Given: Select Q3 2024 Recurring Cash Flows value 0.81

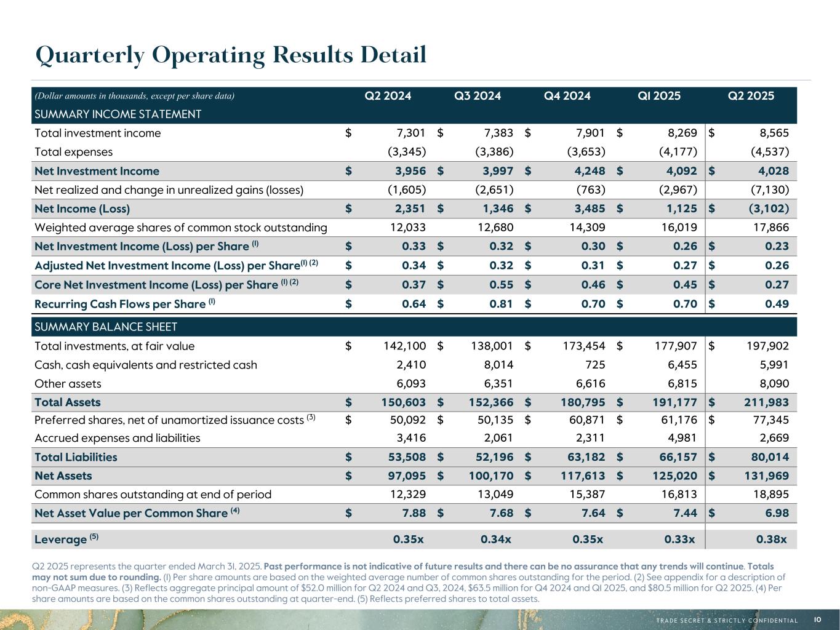Looking at the screenshot, I should coord(500,304).
